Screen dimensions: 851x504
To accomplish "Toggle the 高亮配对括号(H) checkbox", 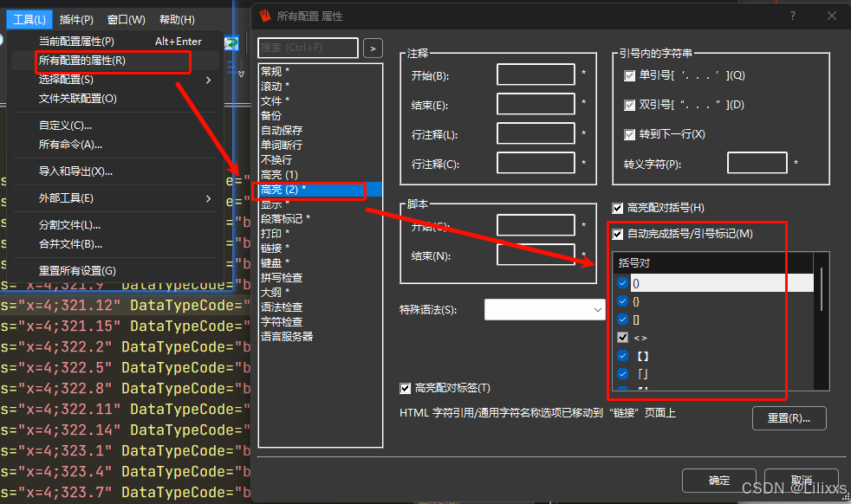I will click(618, 209).
